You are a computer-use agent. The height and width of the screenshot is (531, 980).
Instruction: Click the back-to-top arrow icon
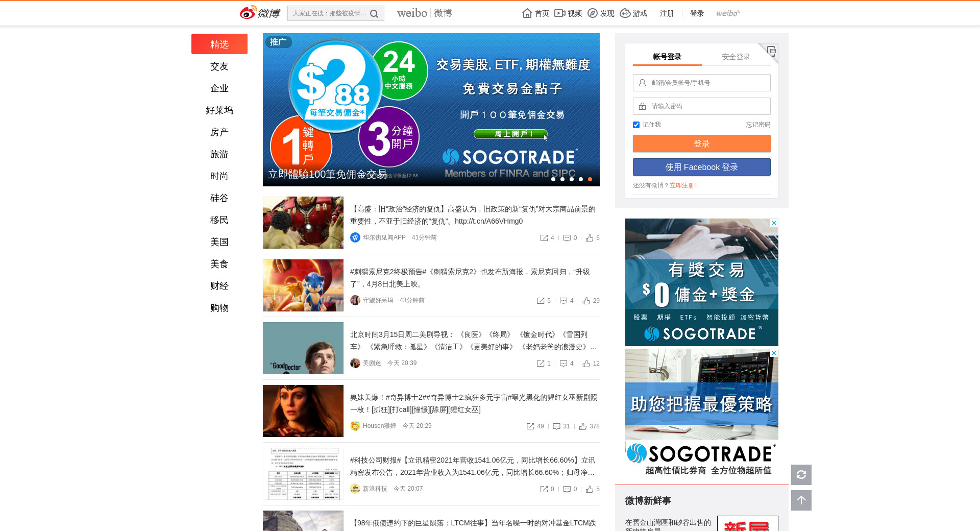(801, 500)
